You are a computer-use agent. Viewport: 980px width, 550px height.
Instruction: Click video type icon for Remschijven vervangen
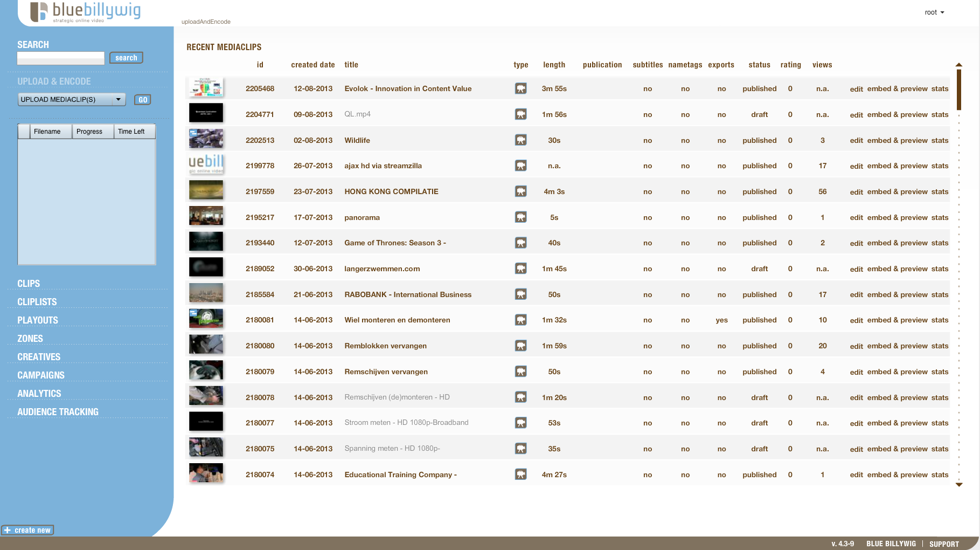520,372
